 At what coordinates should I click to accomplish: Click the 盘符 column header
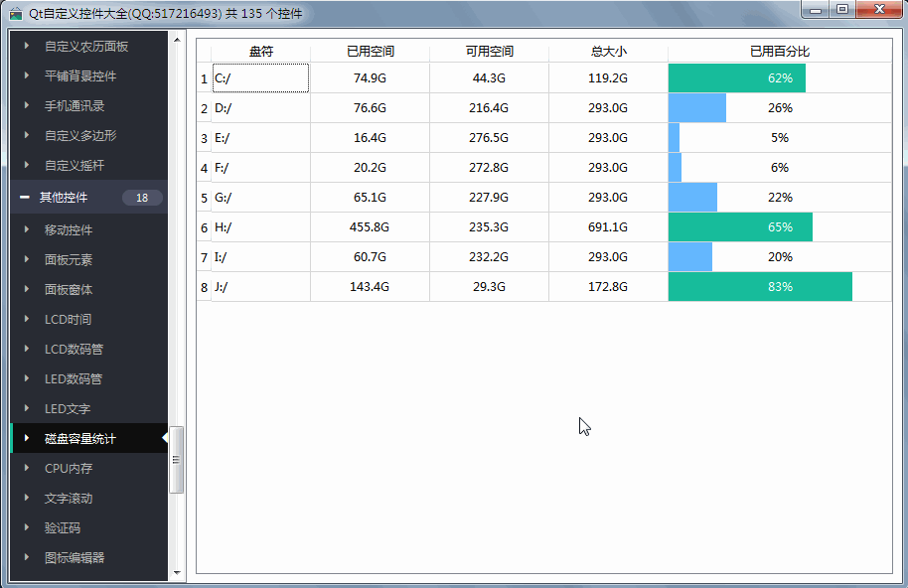260,52
